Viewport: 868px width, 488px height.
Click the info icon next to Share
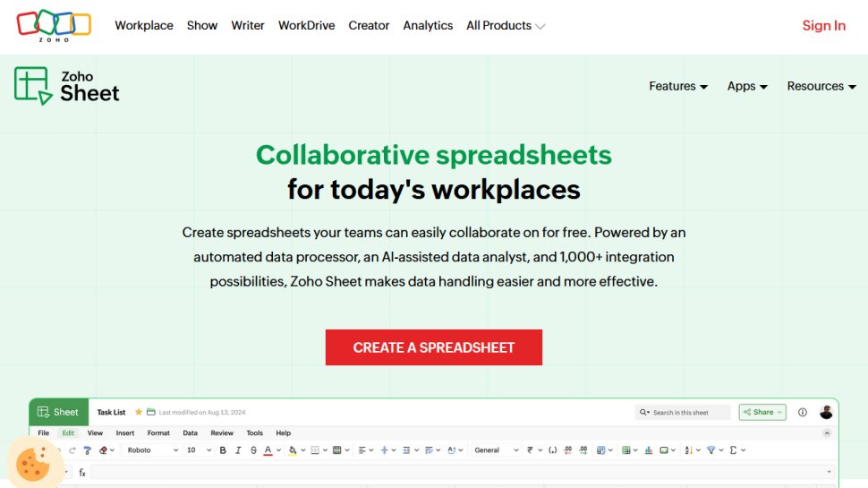point(802,412)
